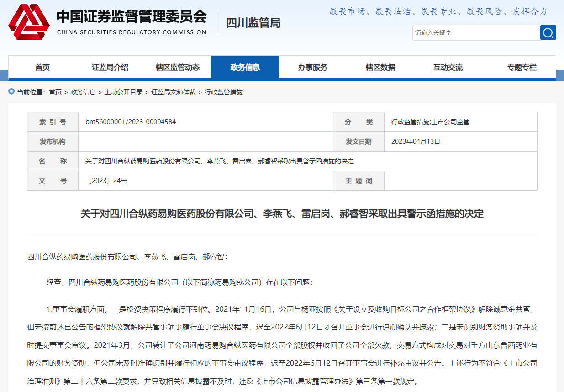Open the 办事服务 navigation tab
564x392 pixels.
tap(313, 68)
